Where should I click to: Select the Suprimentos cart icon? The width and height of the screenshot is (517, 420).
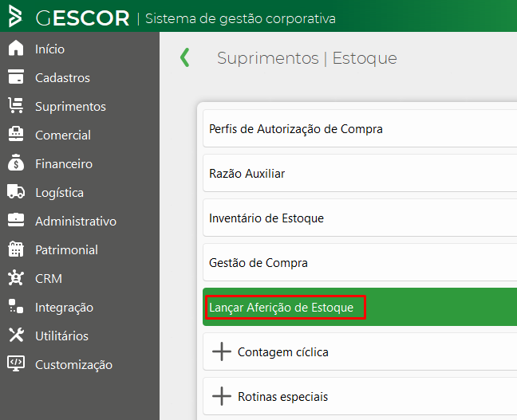click(x=16, y=106)
